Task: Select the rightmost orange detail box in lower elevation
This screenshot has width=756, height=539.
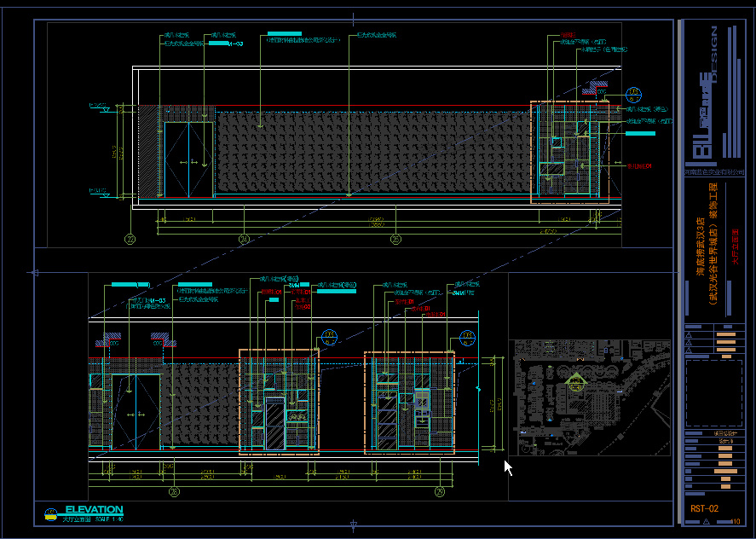Action: click(408, 401)
